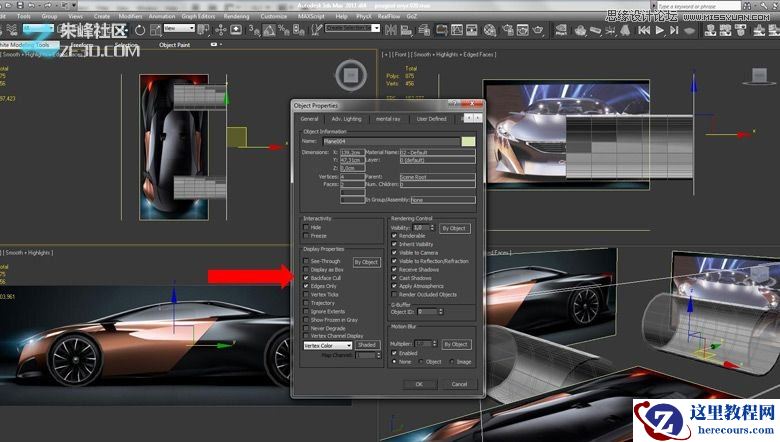Click the PhysX toolbar icon
The height and width of the screenshot is (442, 780).
pyautogui.click(x=561, y=30)
